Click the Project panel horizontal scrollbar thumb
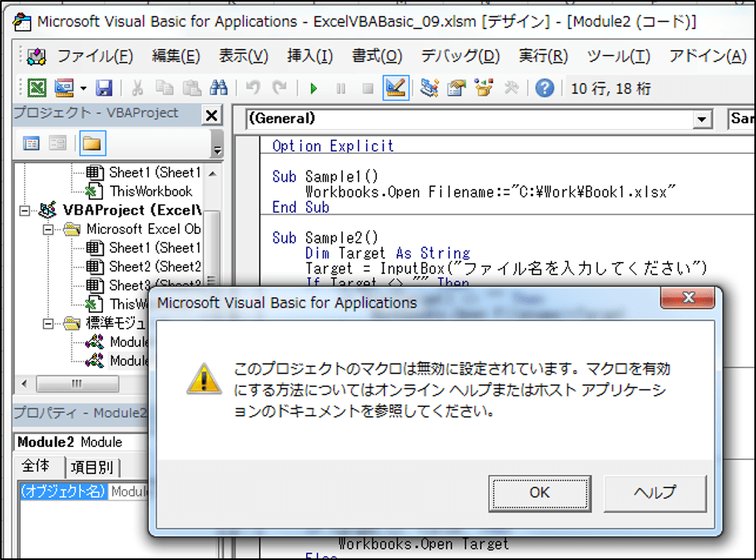The width and height of the screenshot is (756, 560). [77, 384]
